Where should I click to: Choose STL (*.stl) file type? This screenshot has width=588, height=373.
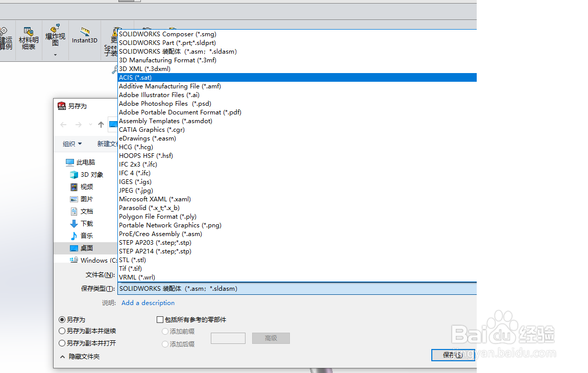tap(297, 260)
